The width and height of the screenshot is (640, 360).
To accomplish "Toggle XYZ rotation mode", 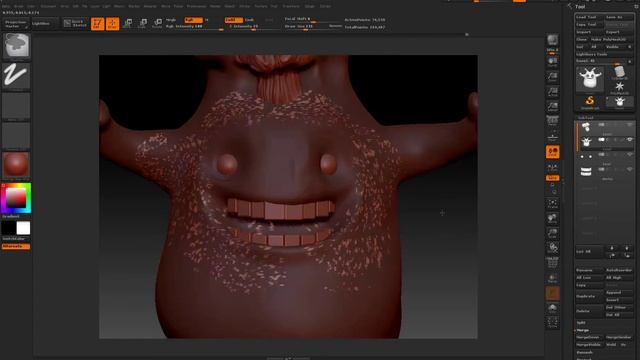I will pos(552,178).
